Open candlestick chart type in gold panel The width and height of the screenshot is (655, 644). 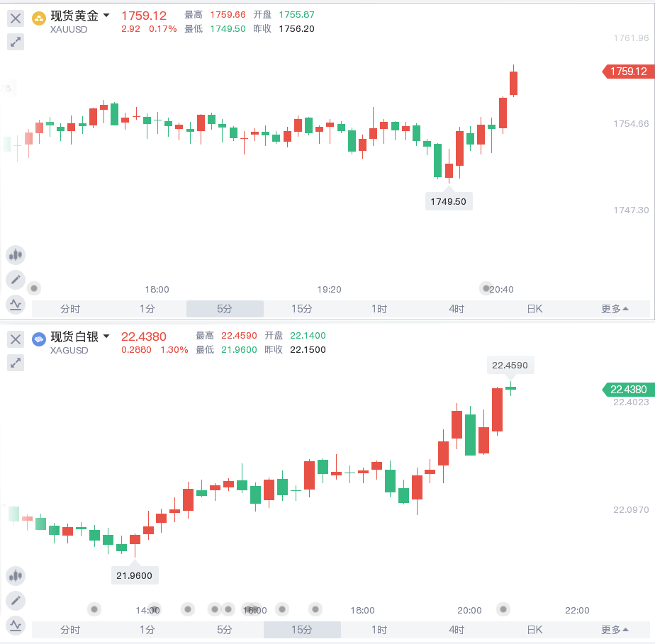(16, 255)
